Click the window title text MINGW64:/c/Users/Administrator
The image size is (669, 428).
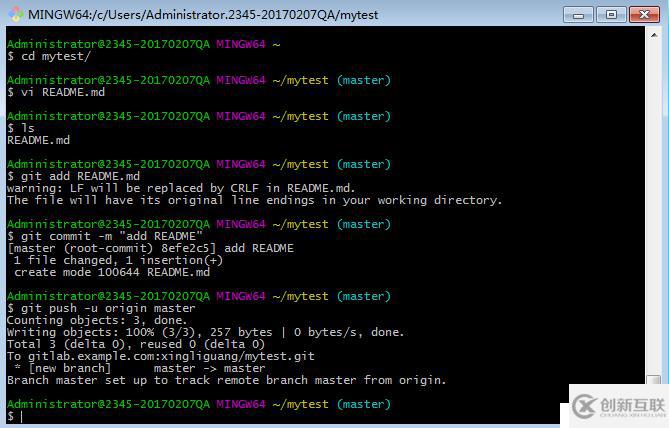click(203, 15)
